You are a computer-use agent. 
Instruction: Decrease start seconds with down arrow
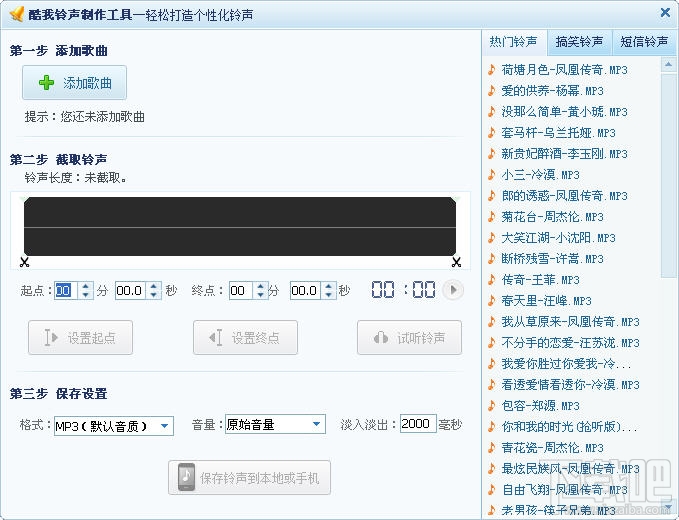click(x=154, y=295)
